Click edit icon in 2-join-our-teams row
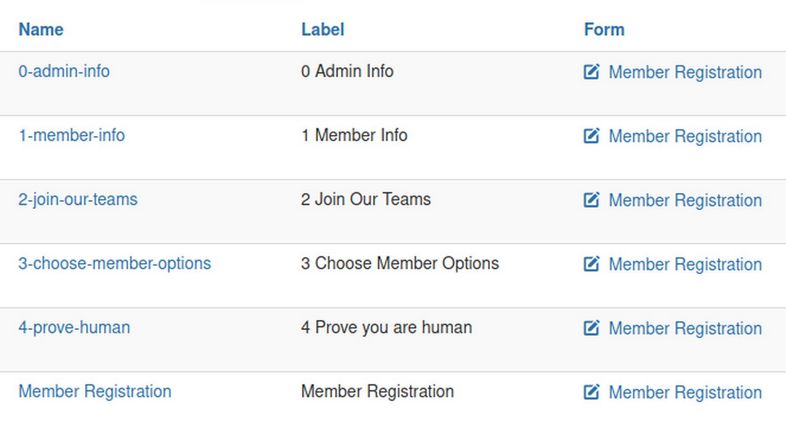Image resolution: width=786 pixels, height=427 pixels. pos(592,200)
